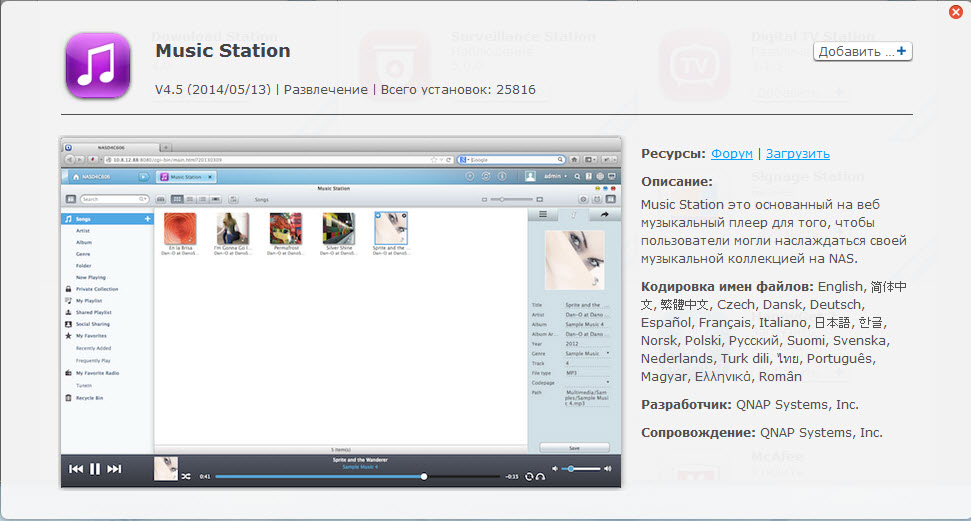Image resolution: width=971 pixels, height=521 pixels.
Task: Click the NASD4C606 home icon in preview
Action: [x=76, y=177]
